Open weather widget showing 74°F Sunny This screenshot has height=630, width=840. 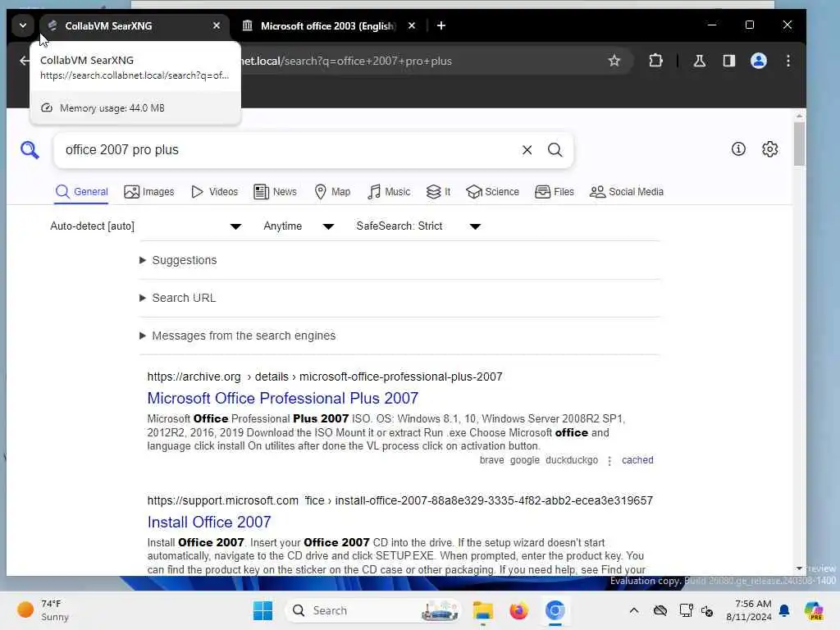[x=43, y=610]
